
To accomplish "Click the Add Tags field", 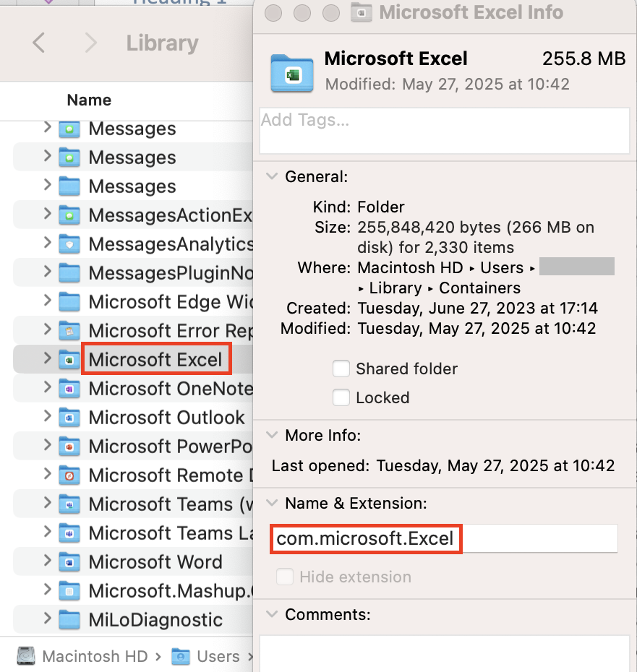I will pos(445,131).
